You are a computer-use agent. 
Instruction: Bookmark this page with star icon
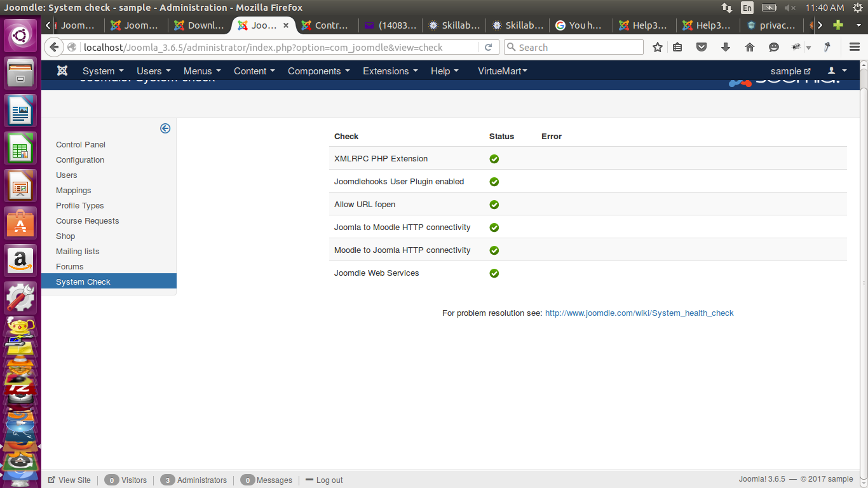pyautogui.click(x=658, y=48)
